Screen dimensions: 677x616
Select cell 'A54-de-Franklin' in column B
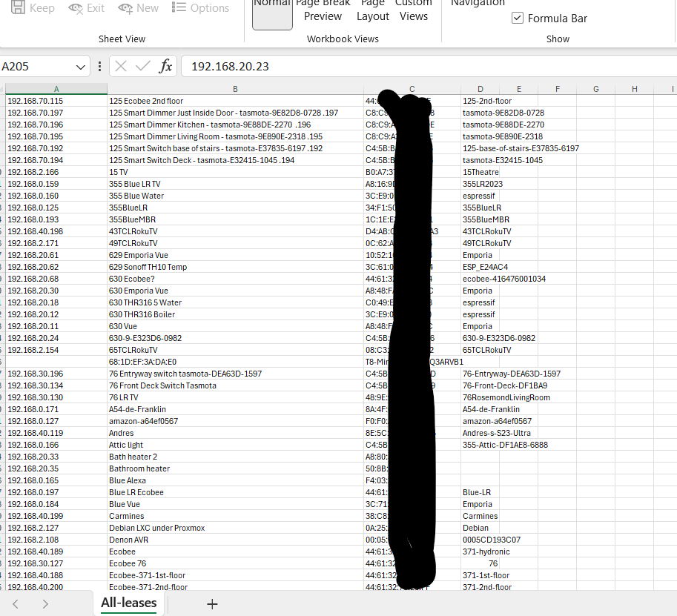235,410
